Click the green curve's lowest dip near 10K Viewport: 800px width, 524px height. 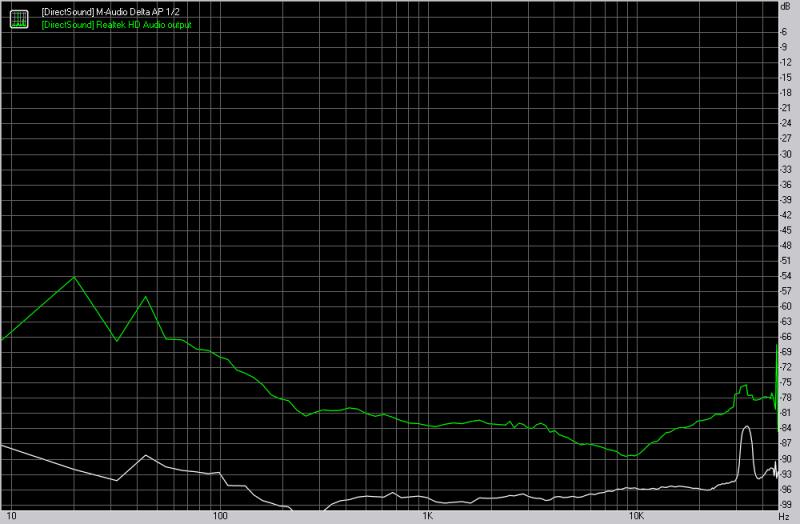(629, 457)
